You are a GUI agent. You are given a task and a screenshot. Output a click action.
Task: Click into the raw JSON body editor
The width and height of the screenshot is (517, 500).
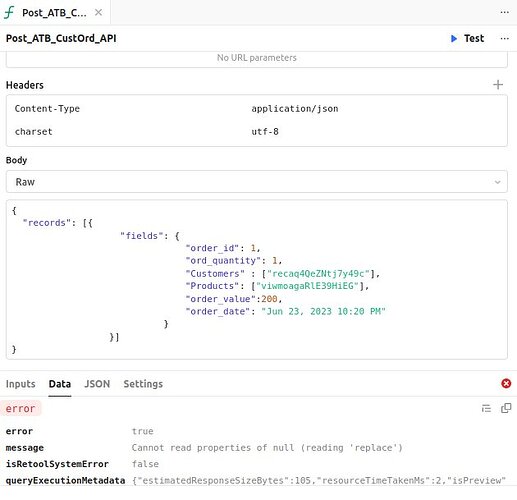click(257, 280)
